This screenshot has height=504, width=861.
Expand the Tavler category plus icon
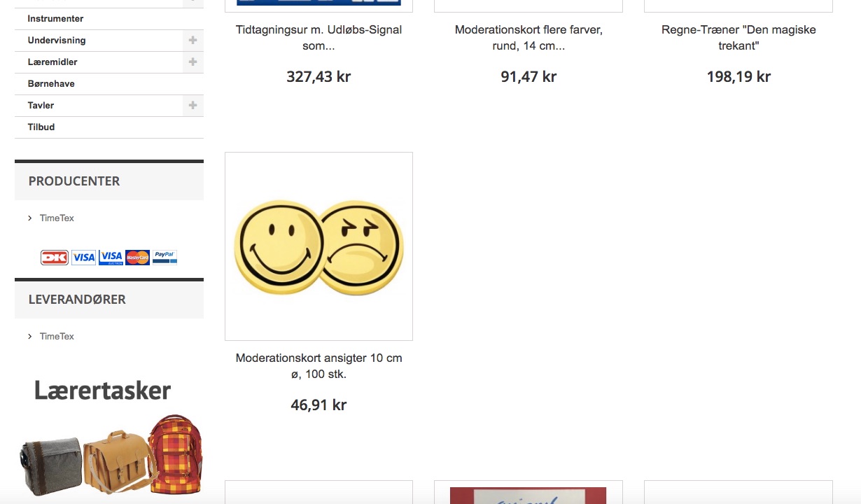(192, 106)
